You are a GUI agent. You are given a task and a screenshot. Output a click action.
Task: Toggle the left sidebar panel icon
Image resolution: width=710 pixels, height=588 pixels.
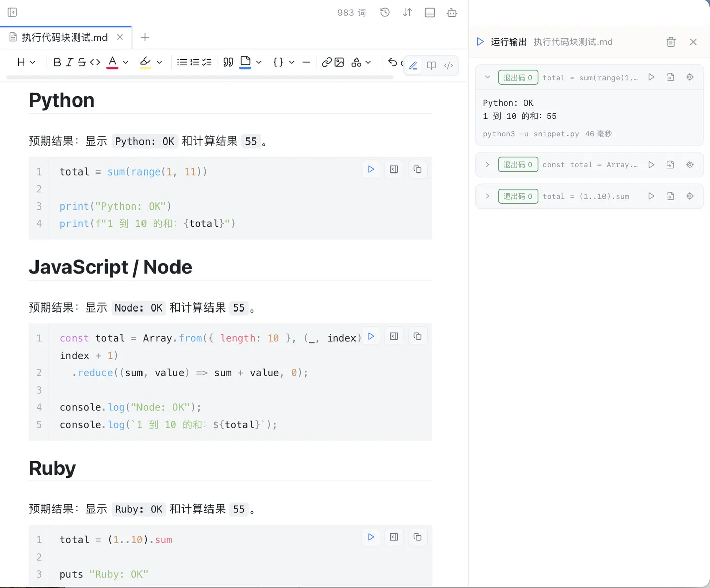point(12,12)
